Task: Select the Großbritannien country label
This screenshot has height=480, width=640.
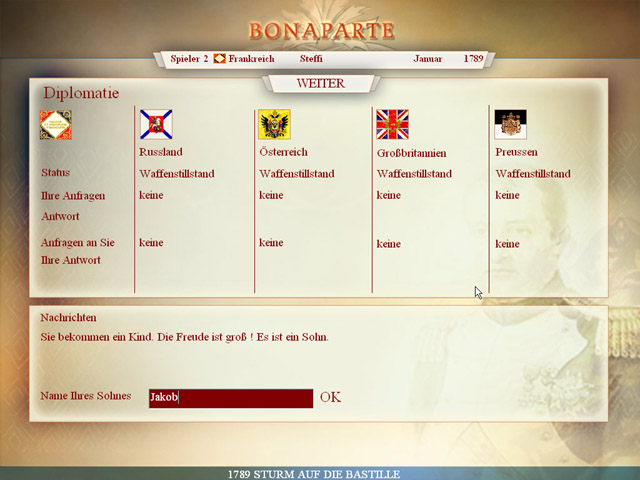Action: coord(411,153)
